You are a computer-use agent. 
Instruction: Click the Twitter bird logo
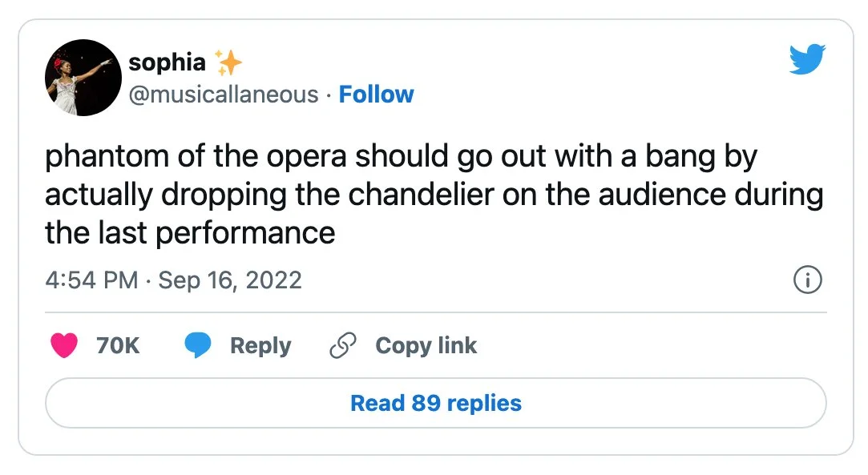point(807,59)
